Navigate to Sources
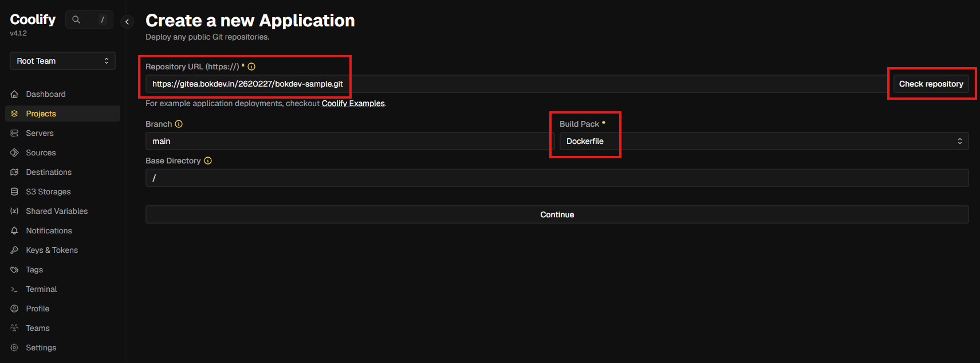 point(62,153)
